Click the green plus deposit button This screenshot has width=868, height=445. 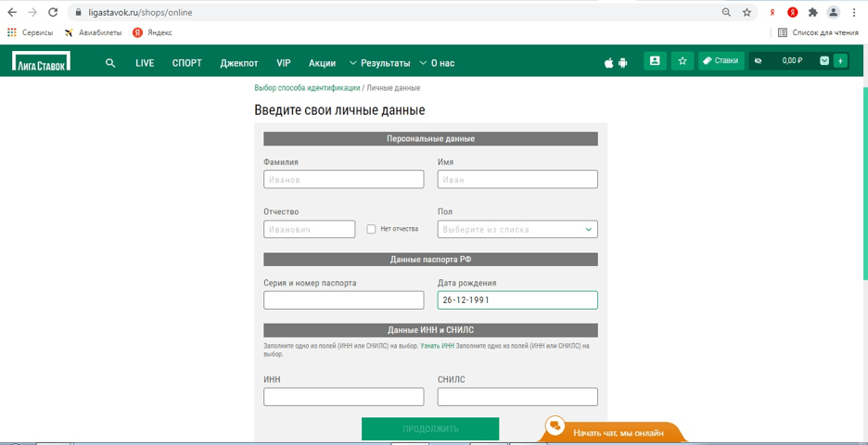pos(840,61)
